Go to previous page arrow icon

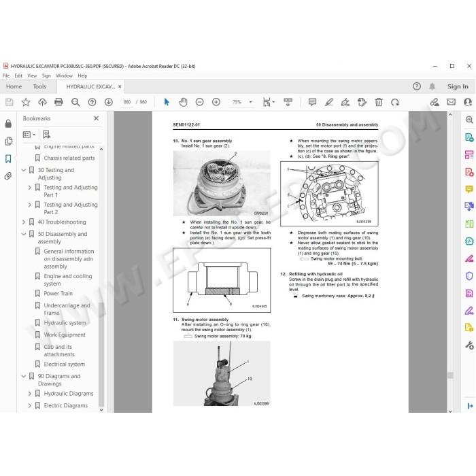pos(92,102)
